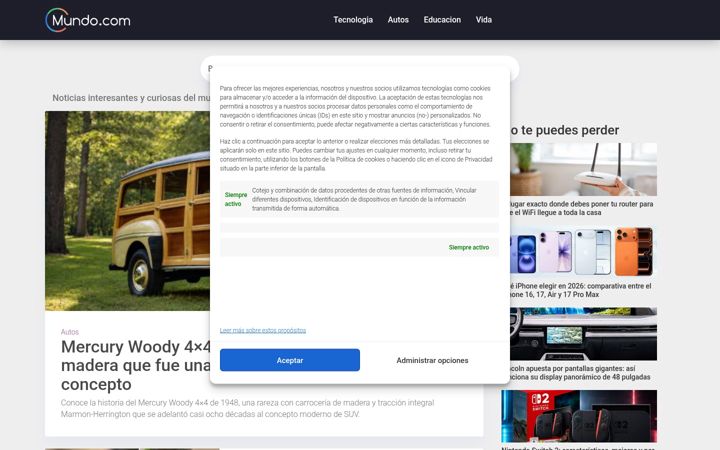
Task: Open the Nintendo Switch 2 article thumbnail
Action: 579,416
